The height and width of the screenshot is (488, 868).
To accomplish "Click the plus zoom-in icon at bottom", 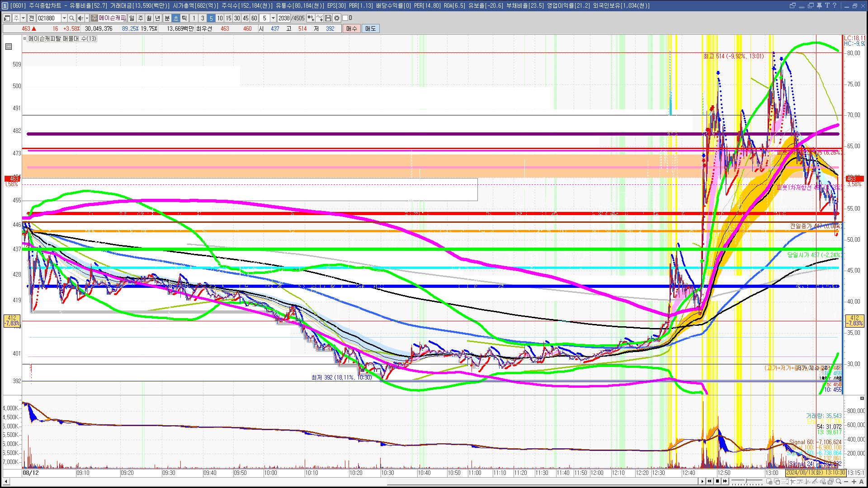I will coord(854,481).
